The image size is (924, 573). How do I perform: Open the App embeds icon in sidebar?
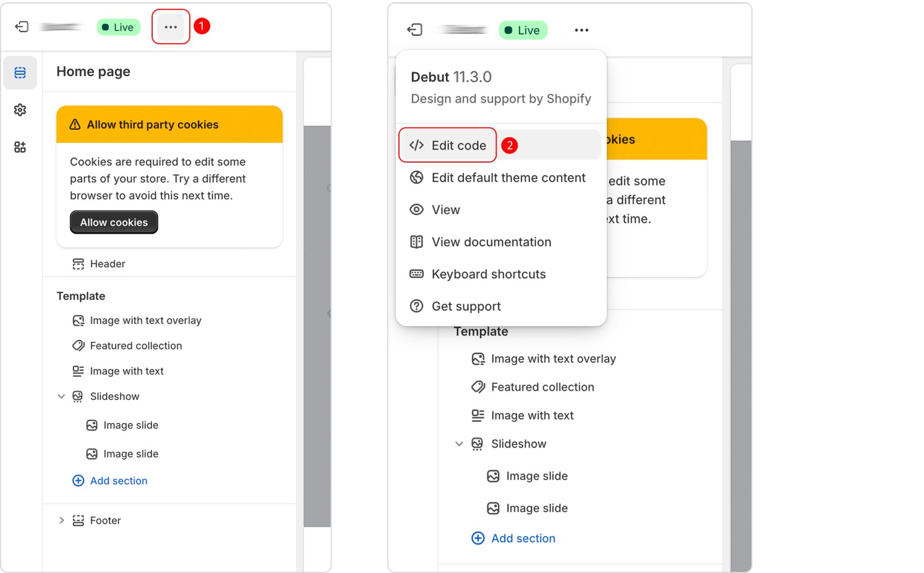tap(20, 147)
